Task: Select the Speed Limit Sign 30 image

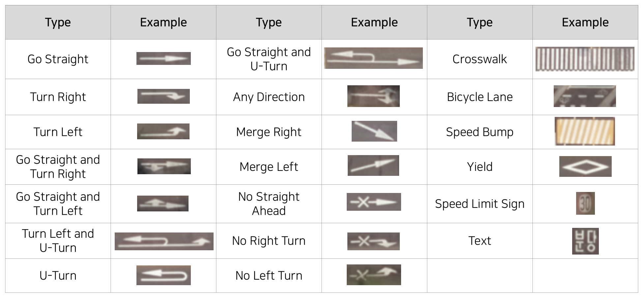Action: pos(585,203)
